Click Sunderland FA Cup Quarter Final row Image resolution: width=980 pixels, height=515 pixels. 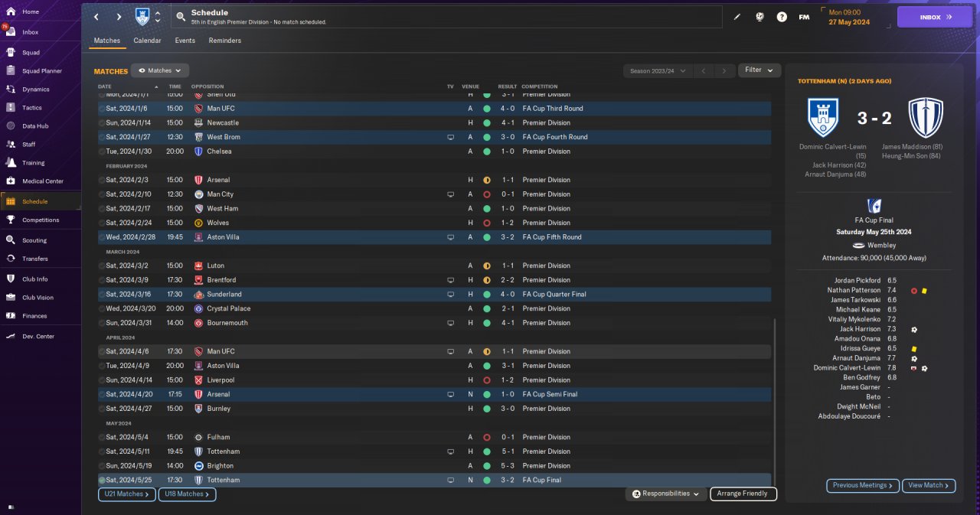click(x=434, y=295)
